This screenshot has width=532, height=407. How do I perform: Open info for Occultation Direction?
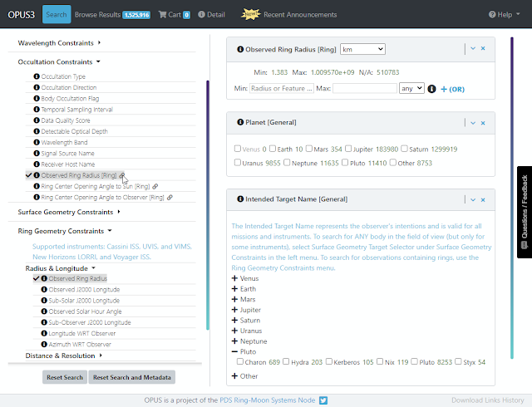pyautogui.click(x=37, y=87)
